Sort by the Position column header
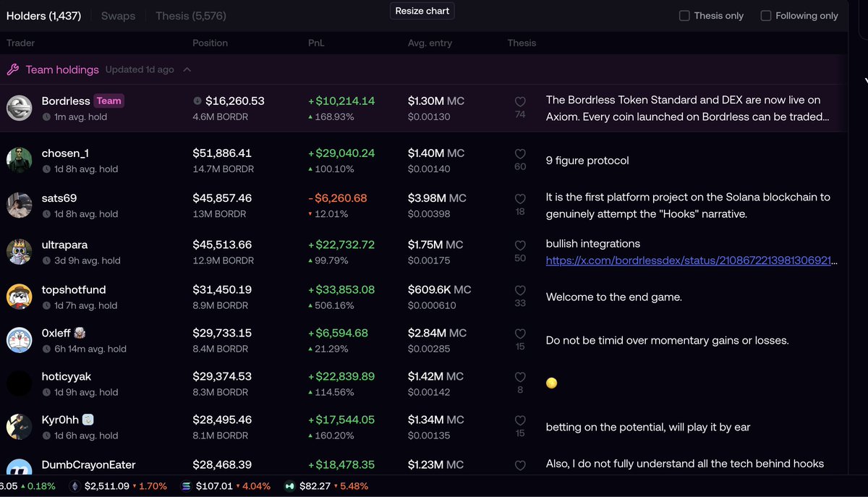Image resolution: width=868 pixels, height=497 pixels. click(210, 43)
